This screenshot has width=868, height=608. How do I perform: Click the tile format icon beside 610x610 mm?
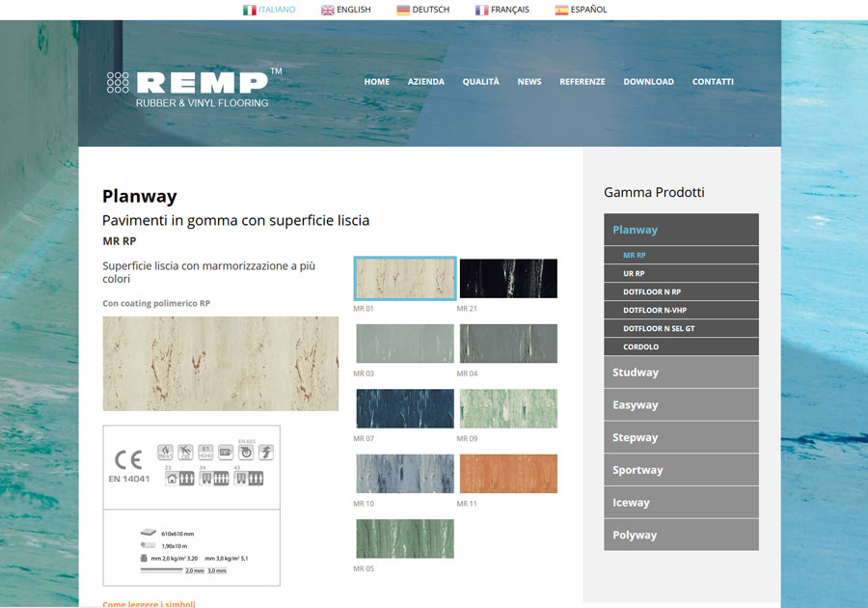click(x=149, y=532)
